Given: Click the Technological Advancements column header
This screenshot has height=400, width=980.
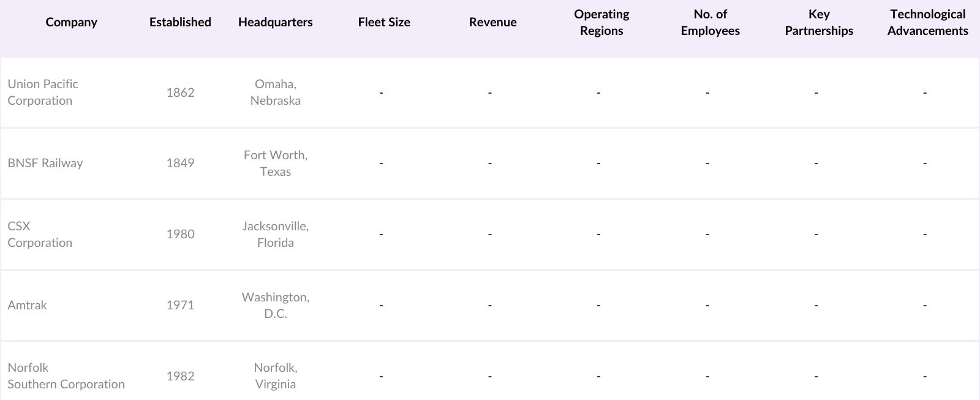Looking at the screenshot, I should (927, 23).
